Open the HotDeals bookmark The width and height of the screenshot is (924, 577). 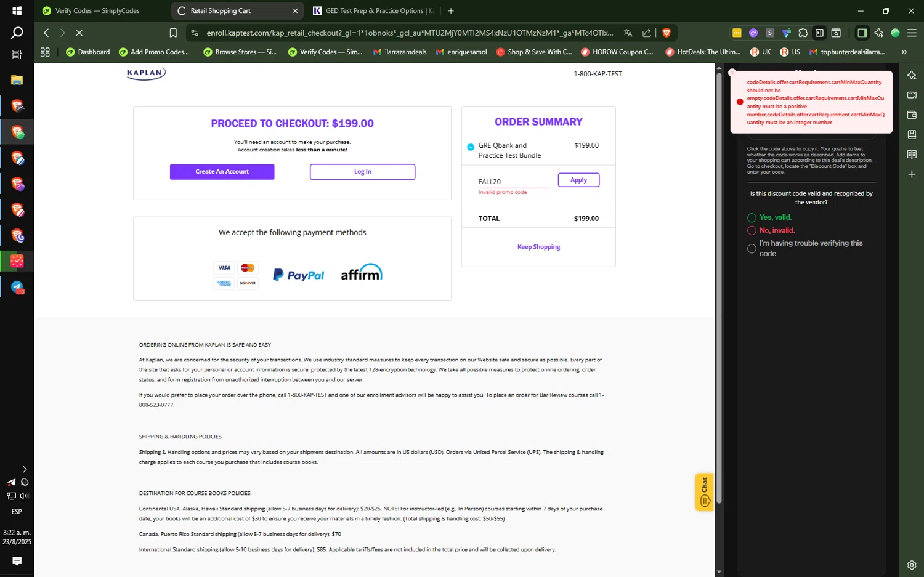click(x=703, y=52)
